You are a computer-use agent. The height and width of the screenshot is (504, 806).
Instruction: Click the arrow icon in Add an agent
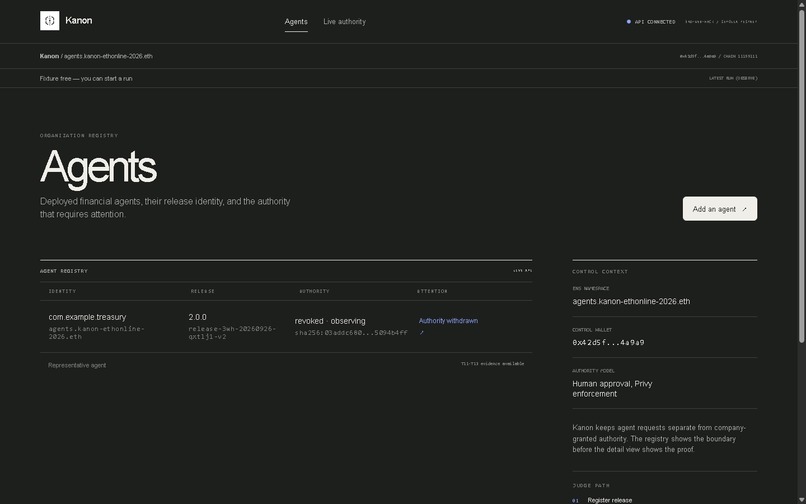click(744, 209)
